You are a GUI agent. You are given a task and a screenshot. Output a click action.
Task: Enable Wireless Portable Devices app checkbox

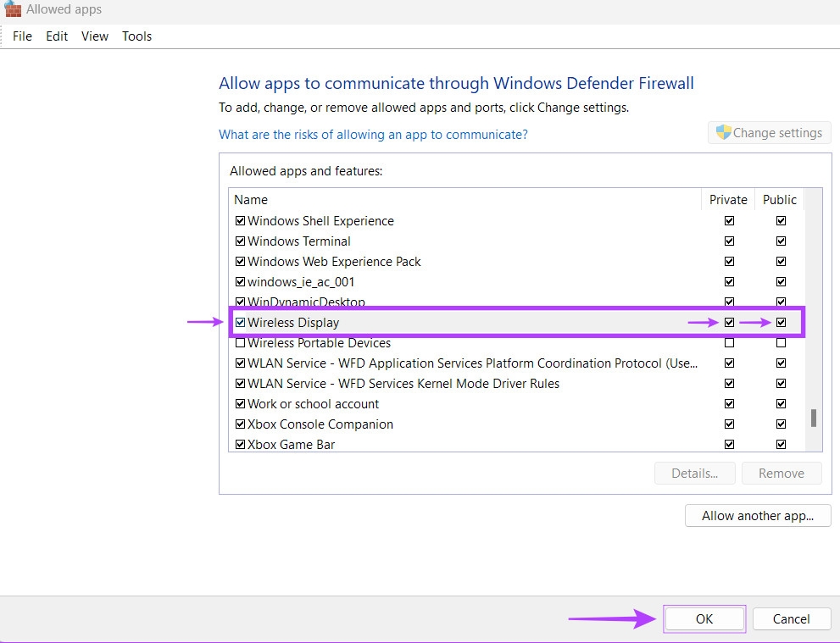[241, 343]
